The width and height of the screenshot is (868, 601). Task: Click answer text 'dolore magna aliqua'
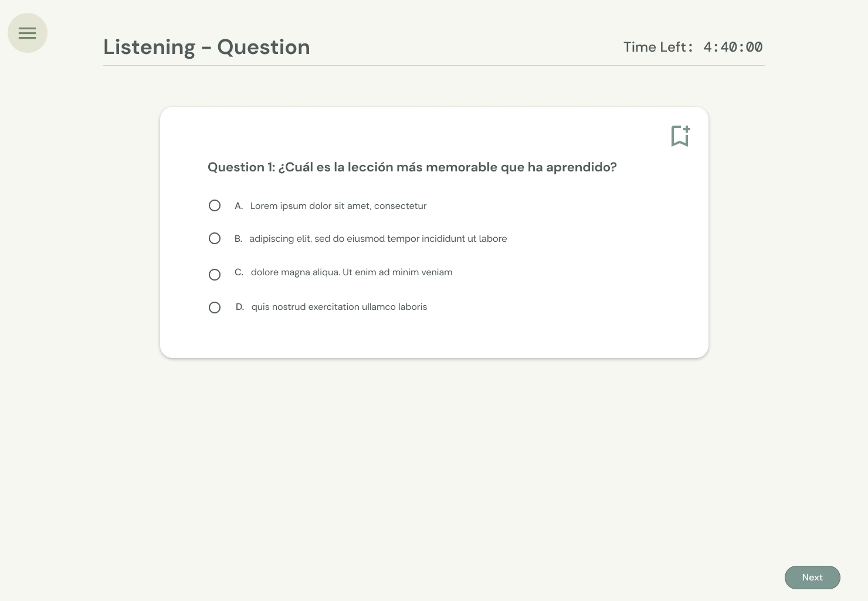[x=351, y=272]
